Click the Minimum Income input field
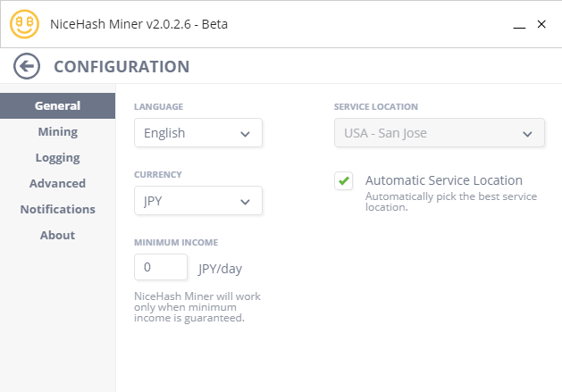This screenshot has width=562, height=392. (161, 267)
